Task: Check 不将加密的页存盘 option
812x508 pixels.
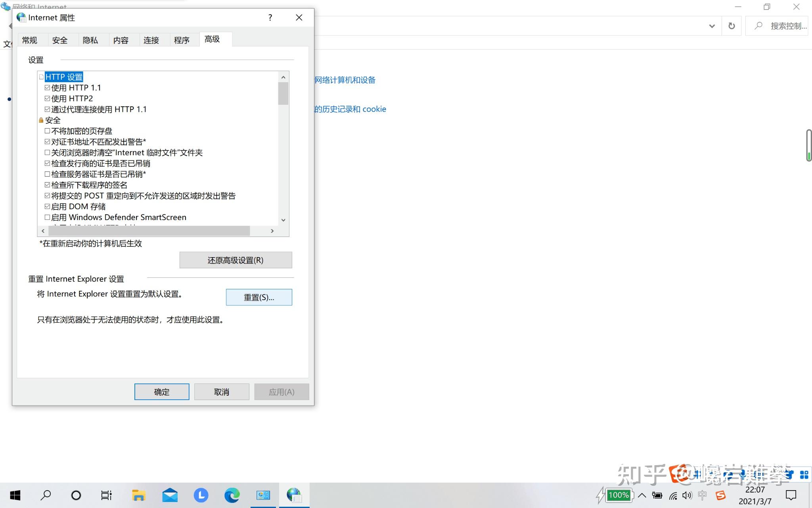Action: (x=47, y=131)
